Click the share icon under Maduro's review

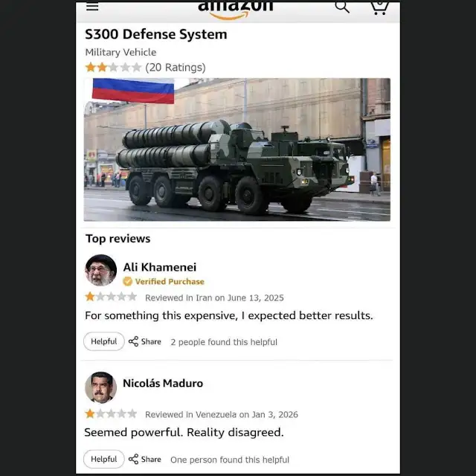click(x=133, y=459)
